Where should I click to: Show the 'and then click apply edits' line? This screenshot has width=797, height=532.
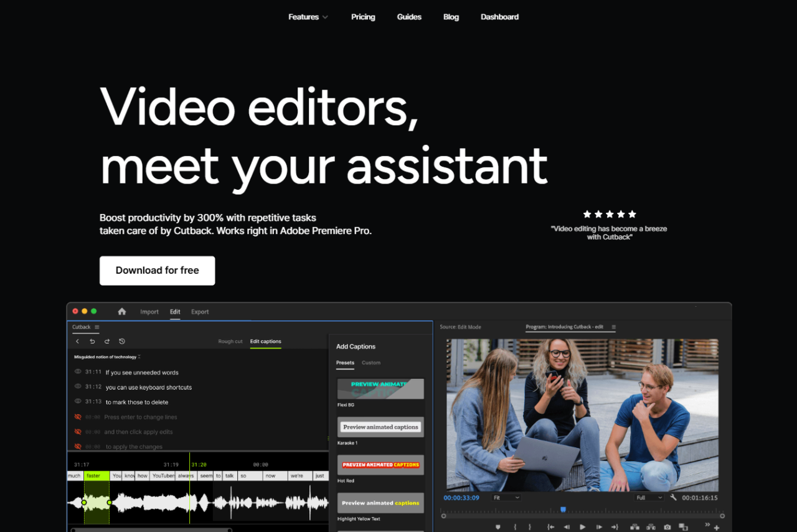pyautogui.click(x=78, y=432)
